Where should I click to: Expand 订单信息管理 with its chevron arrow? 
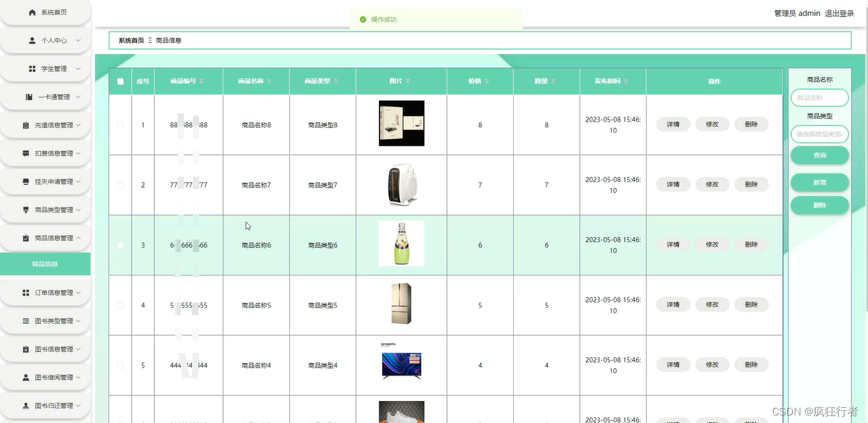click(78, 293)
